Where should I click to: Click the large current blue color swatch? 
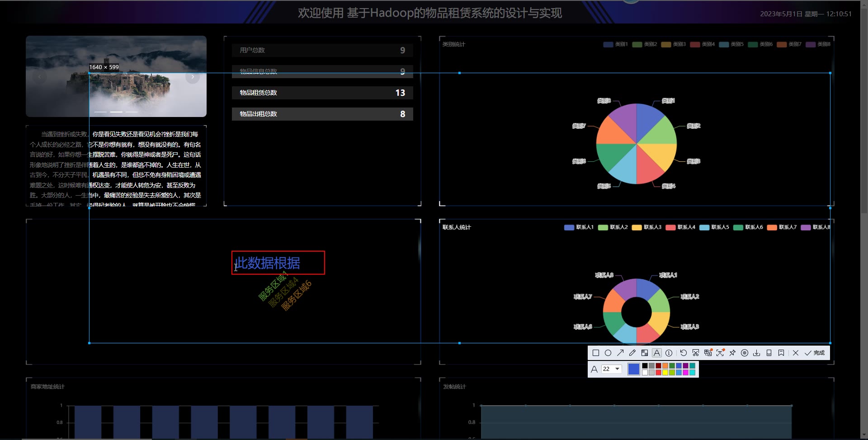(x=634, y=369)
